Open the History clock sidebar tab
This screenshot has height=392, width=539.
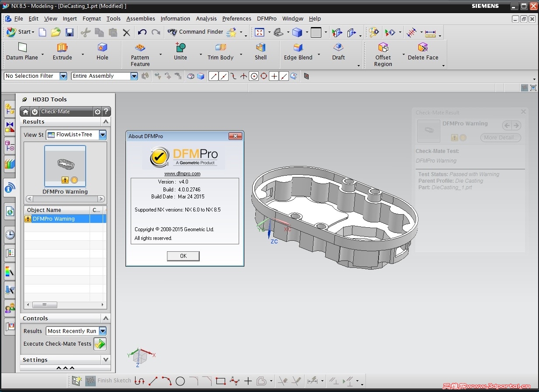pyautogui.click(x=10, y=235)
